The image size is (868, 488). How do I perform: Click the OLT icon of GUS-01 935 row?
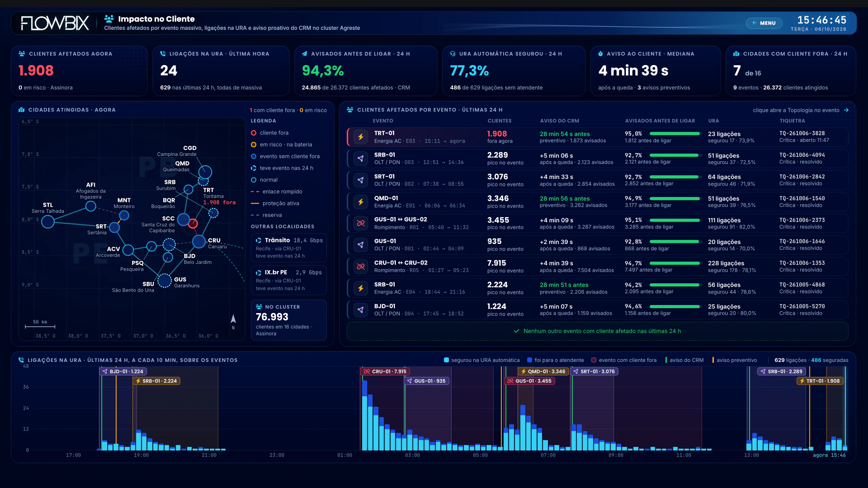coord(361,245)
